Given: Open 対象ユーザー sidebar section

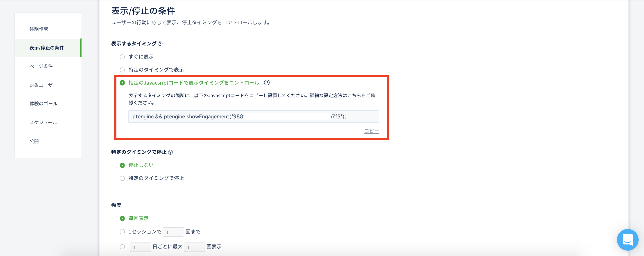Looking at the screenshot, I should tap(43, 85).
